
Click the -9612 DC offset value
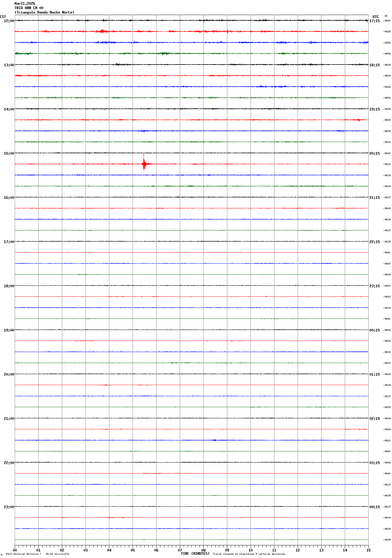coord(387,164)
